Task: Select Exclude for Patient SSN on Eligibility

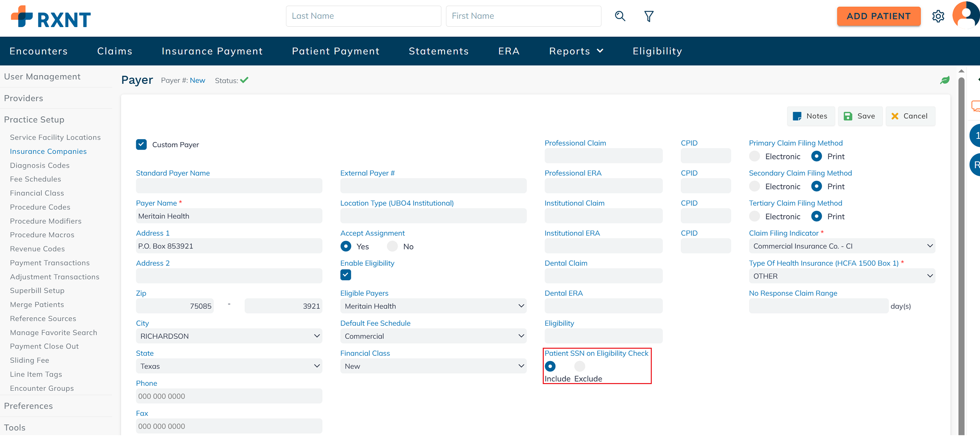Action: click(x=580, y=366)
